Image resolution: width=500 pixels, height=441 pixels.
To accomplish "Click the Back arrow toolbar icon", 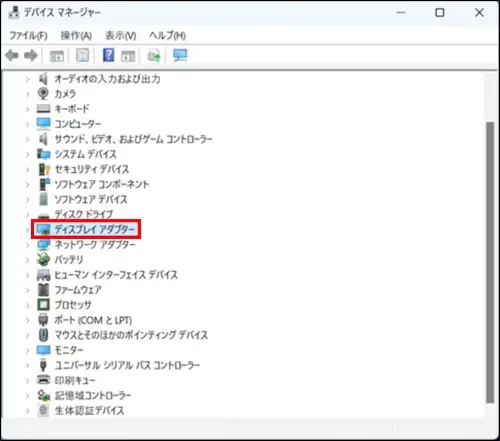I will pos(12,55).
